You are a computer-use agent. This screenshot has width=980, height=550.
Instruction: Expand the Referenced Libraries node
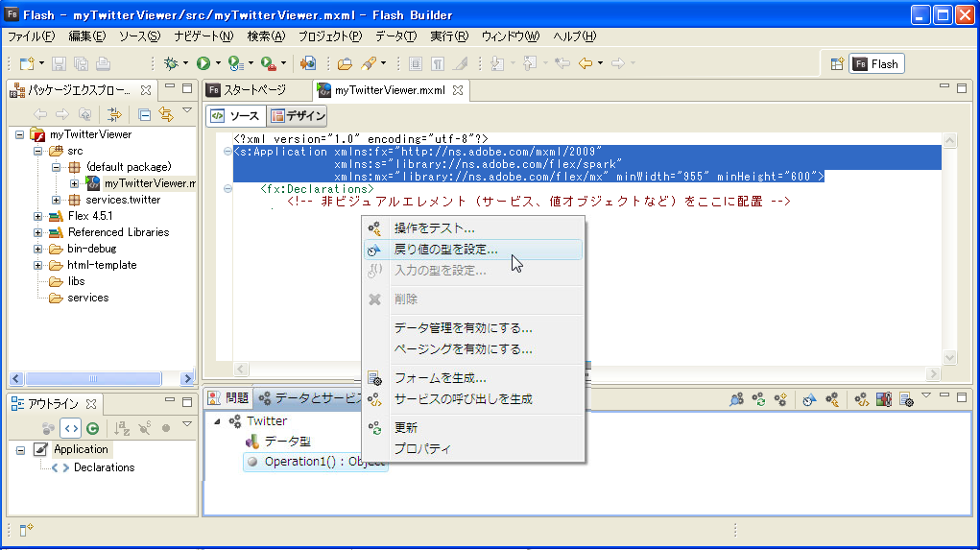[x=38, y=232]
